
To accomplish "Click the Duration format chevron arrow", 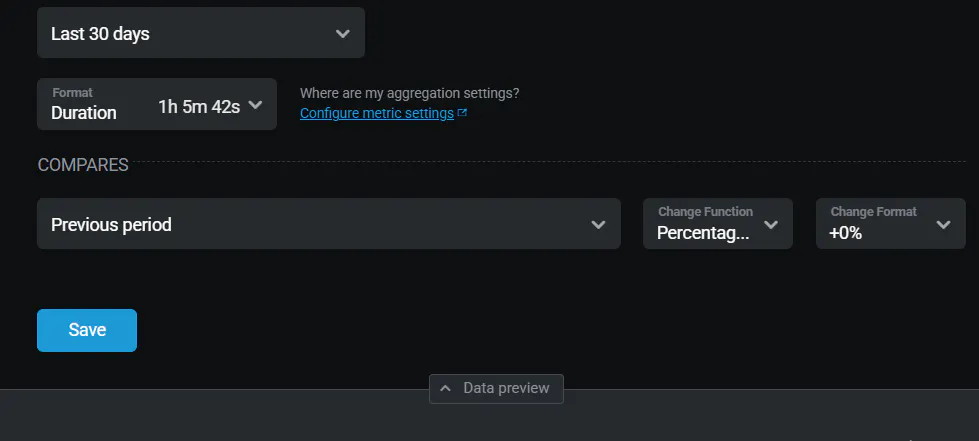I will [x=255, y=105].
